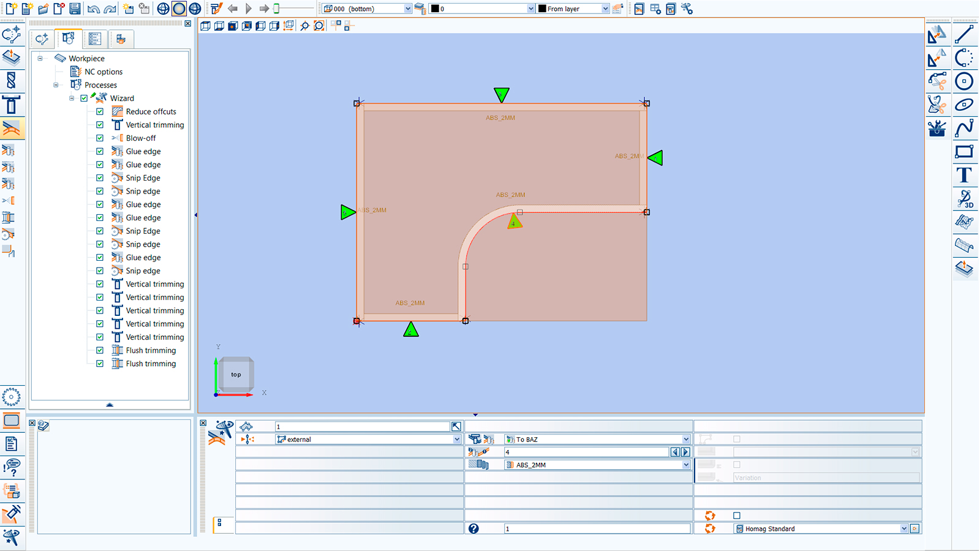This screenshot has height=551, width=980.
Task: Click the Save document icon
Action: coord(75,9)
